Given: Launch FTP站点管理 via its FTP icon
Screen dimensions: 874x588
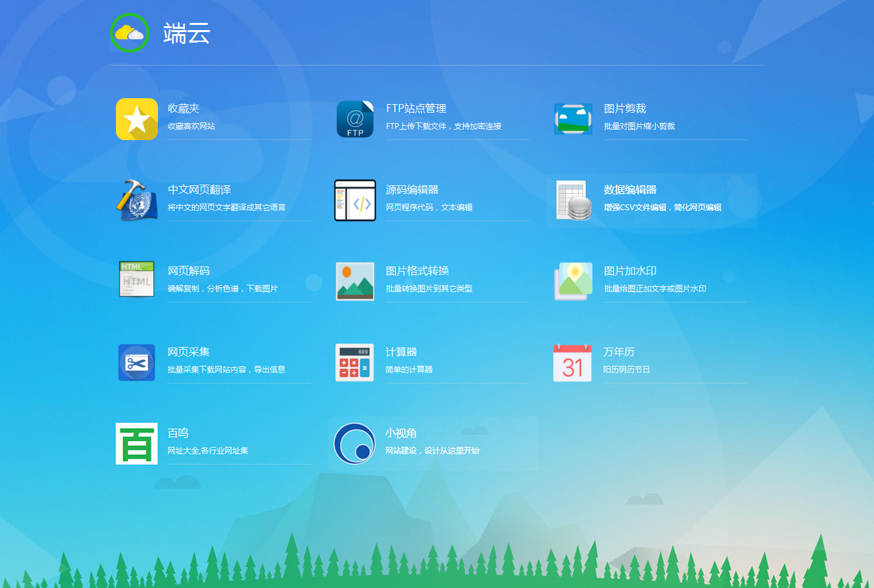Looking at the screenshot, I should point(354,119).
